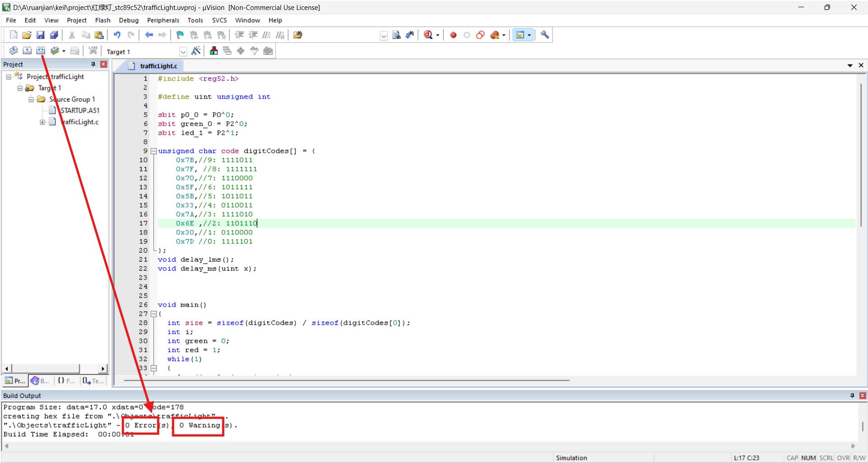Screen dimensions: 868x463
Task: Close the Build Output panel
Action: click(x=863, y=396)
